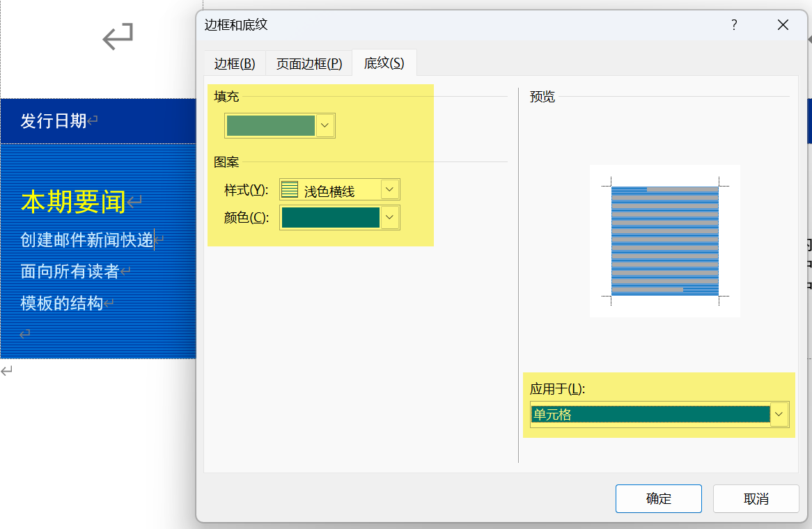Screen dimensions: 812x529
Task: Click the 模板的结构 line
Action: (61, 303)
